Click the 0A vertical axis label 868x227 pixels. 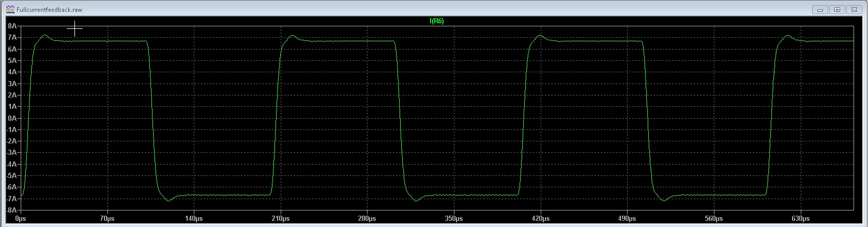pos(13,118)
